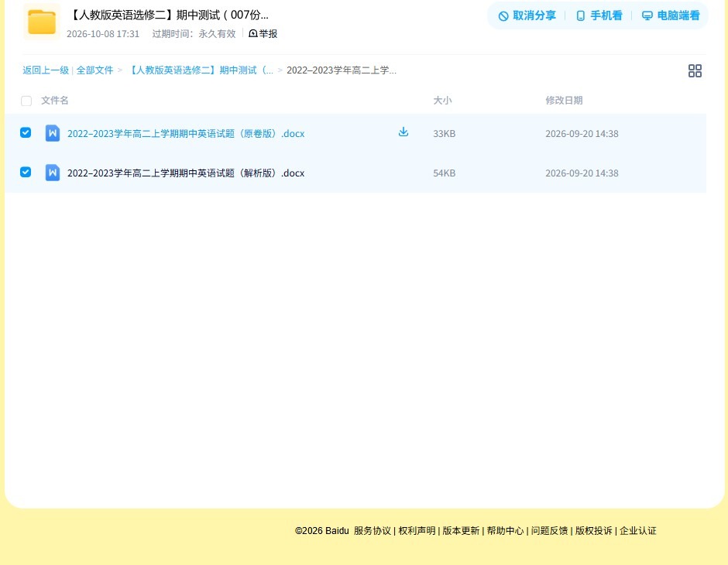Viewport: 728px width, 565px height.
Task: Click the Word icon of 原卷版 file
Action: [x=53, y=133]
